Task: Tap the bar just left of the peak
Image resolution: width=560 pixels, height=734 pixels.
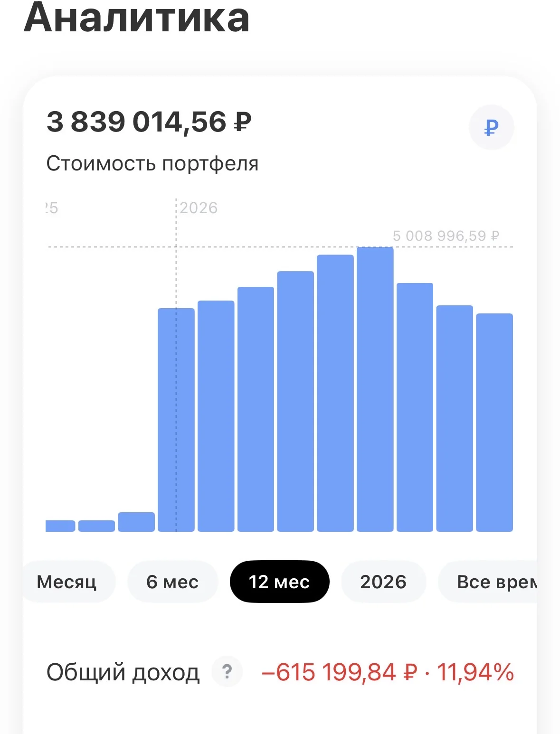Action: coord(335,393)
